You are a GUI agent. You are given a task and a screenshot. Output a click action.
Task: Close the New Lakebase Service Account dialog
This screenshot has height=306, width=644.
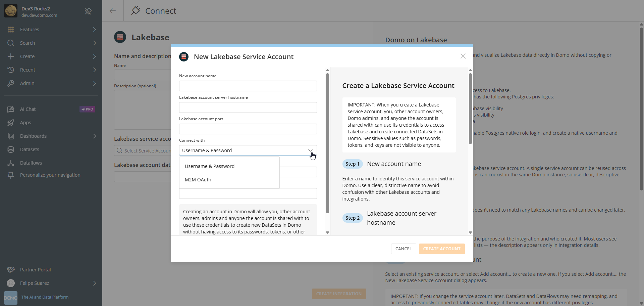pyautogui.click(x=463, y=56)
